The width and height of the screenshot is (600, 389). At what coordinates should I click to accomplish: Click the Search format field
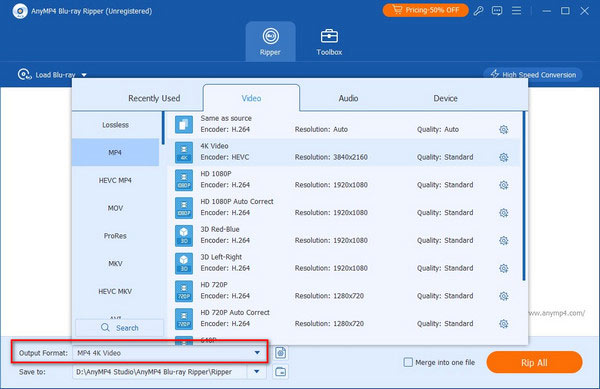pyautogui.click(x=120, y=328)
